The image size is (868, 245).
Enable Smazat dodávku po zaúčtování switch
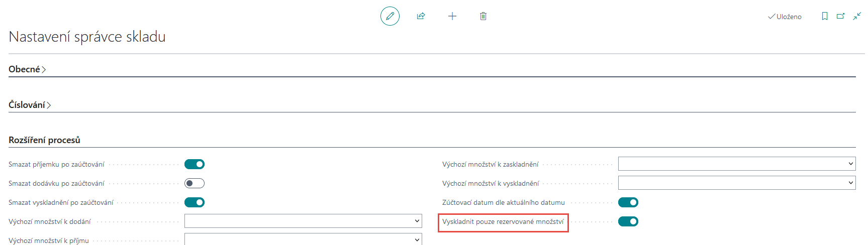click(x=195, y=183)
